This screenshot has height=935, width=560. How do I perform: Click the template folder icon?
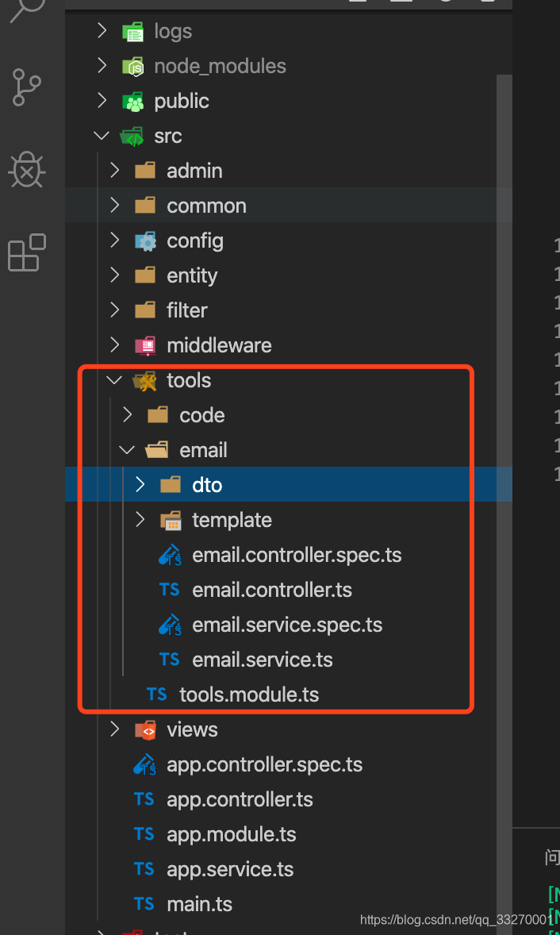click(171, 520)
